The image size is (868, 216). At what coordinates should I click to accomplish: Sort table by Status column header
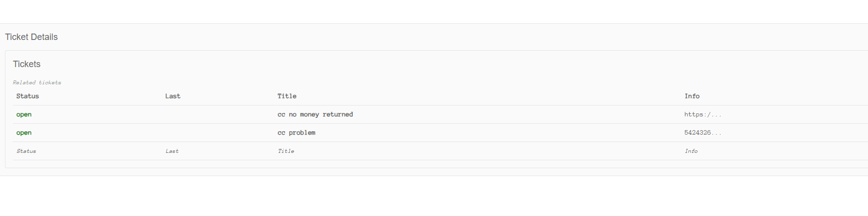(x=28, y=96)
